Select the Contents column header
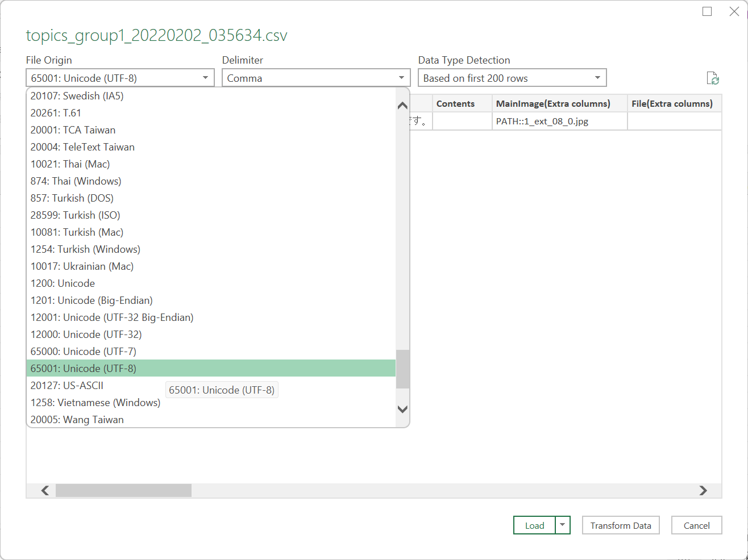Screen dimensions: 748x560 (x=456, y=103)
